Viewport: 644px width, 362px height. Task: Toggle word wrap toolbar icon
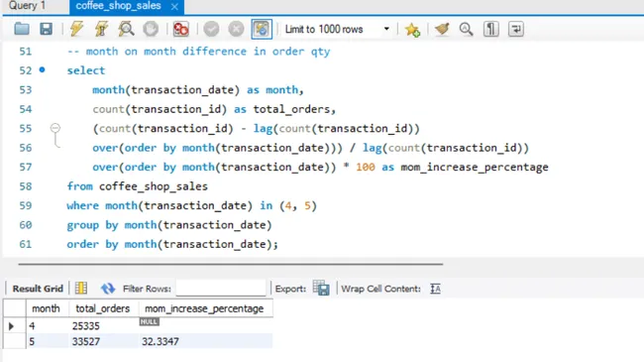click(x=516, y=29)
